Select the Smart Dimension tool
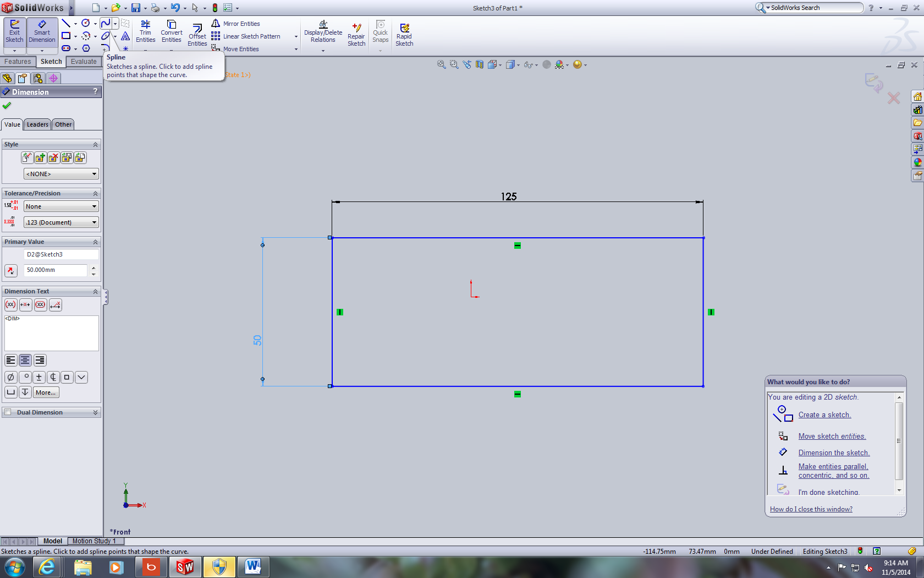 click(x=42, y=31)
